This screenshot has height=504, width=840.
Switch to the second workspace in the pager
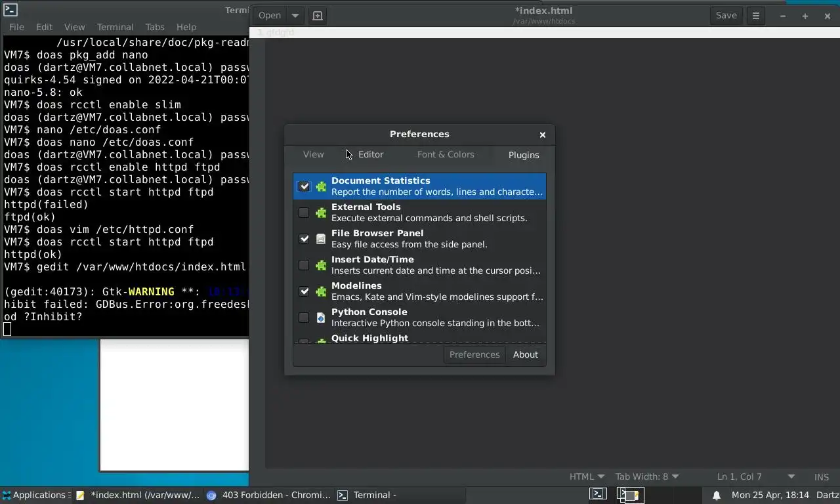pos(629,495)
